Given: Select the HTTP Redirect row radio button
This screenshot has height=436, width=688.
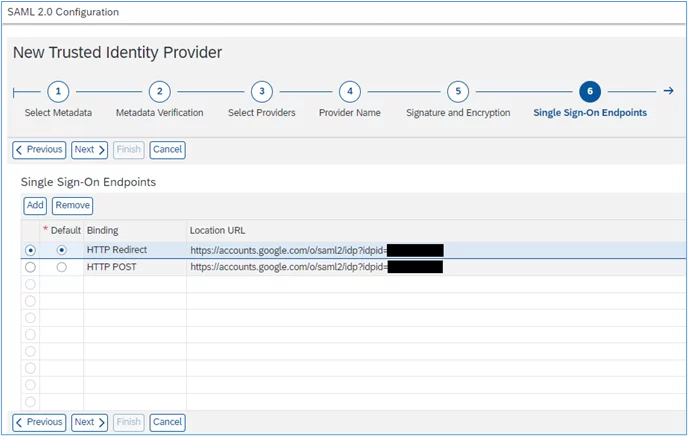Looking at the screenshot, I should (30, 250).
